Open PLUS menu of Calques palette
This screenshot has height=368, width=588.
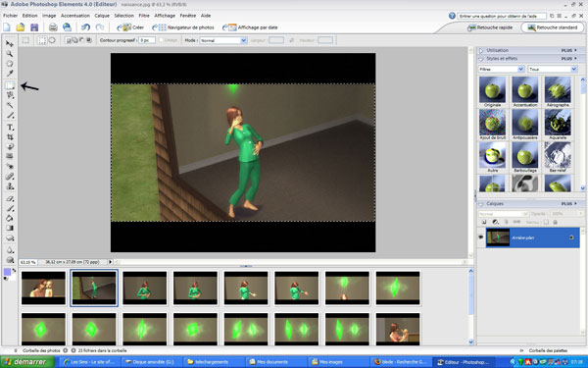[568, 204]
